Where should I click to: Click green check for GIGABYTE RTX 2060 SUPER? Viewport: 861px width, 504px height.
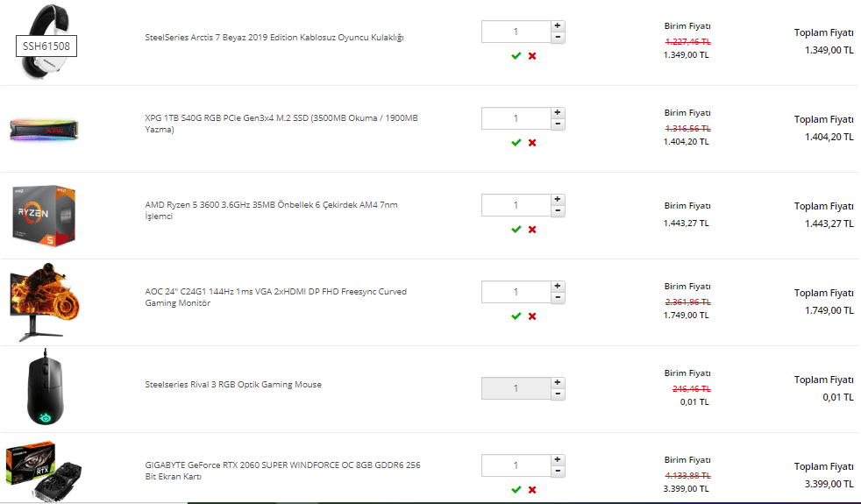coord(516,490)
